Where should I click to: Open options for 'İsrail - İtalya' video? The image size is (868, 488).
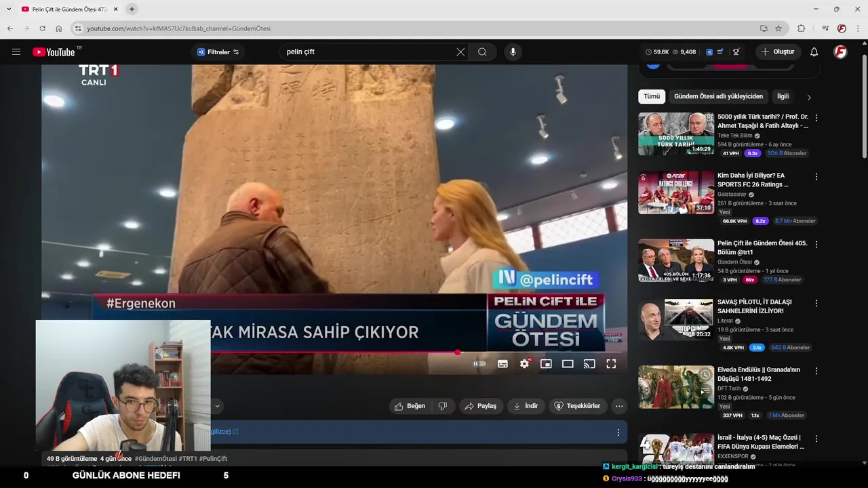(816, 439)
